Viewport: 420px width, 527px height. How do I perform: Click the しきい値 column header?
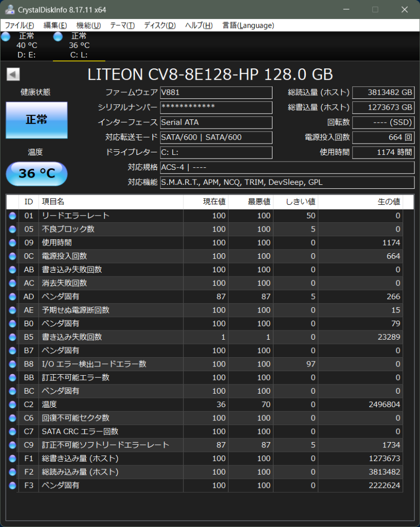[x=296, y=202]
